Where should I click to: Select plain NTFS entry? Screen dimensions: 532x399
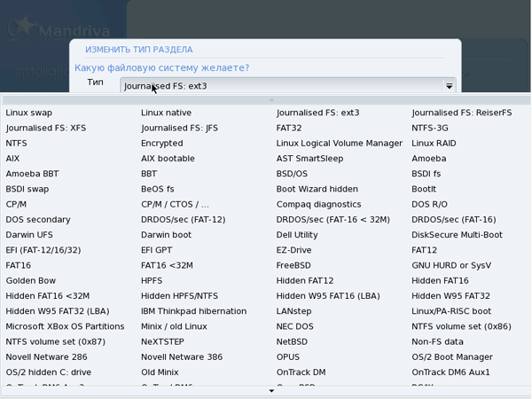tap(16, 143)
